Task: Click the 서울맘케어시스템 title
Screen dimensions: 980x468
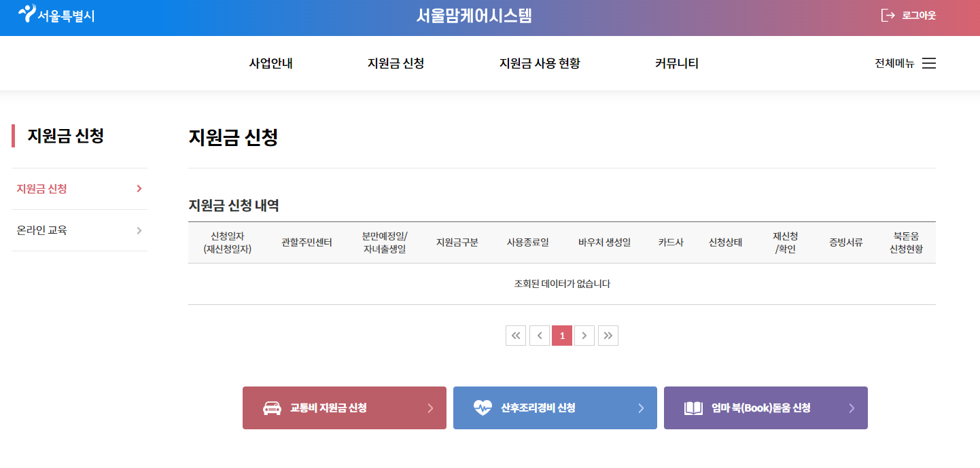Action: point(474,16)
